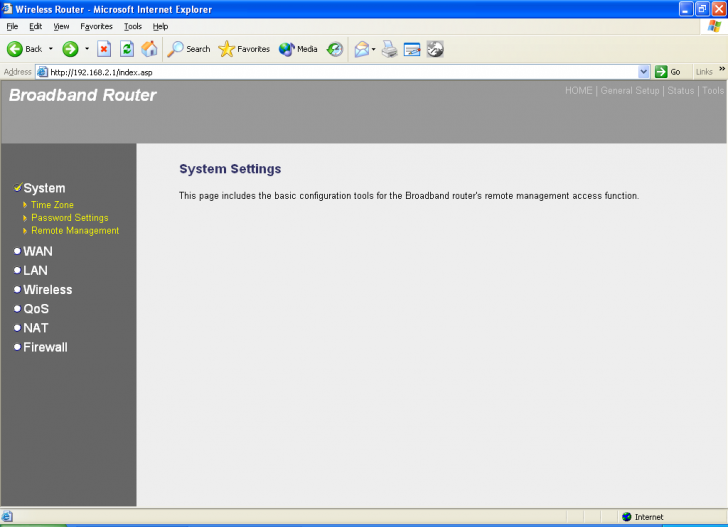728x527 pixels.
Task: Close the Internet Explorer window
Action: [719, 9]
